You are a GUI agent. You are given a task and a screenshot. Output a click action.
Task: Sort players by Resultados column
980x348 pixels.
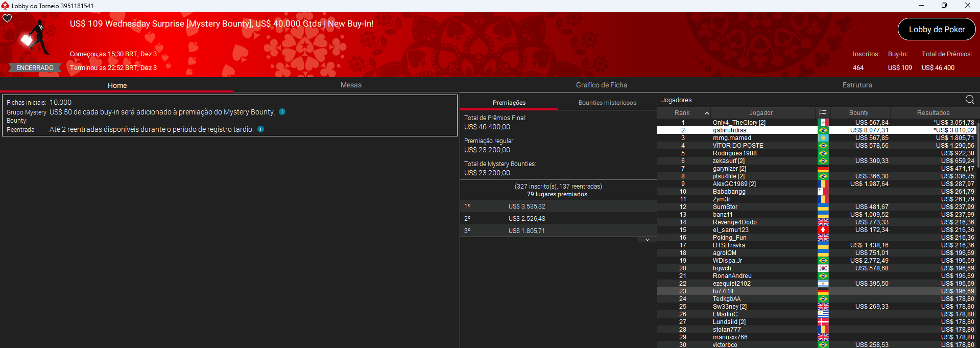point(933,113)
